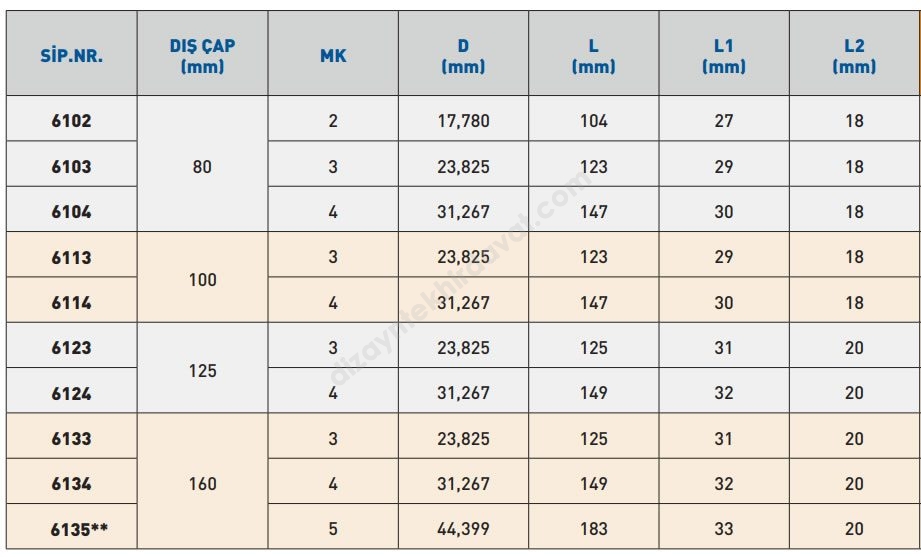Select the 160 mm outer diameter cell

click(x=203, y=483)
